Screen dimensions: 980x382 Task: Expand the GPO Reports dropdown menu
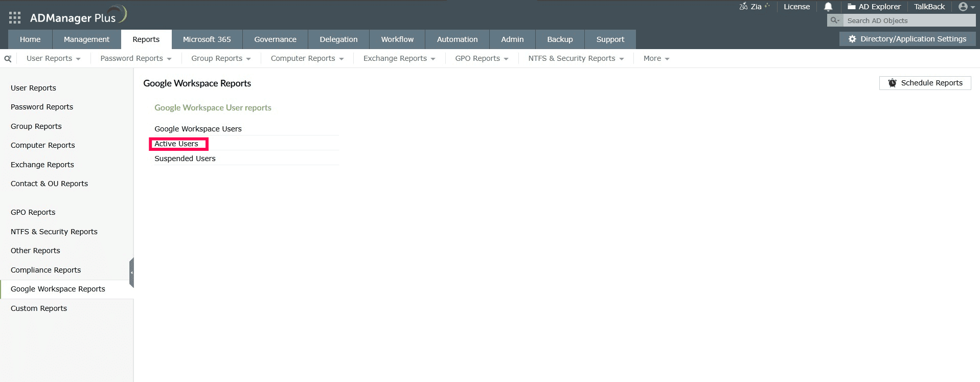coord(482,58)
